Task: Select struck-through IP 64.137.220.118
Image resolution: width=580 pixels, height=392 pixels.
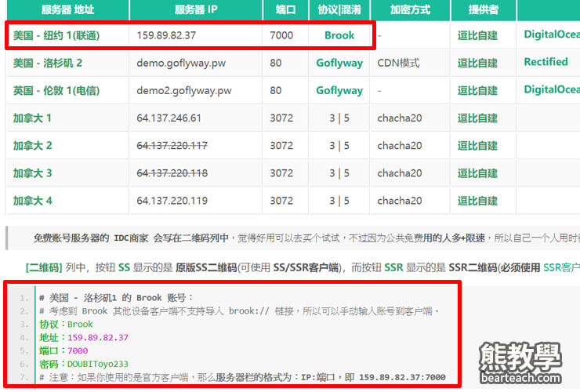Action: (172, 173)
